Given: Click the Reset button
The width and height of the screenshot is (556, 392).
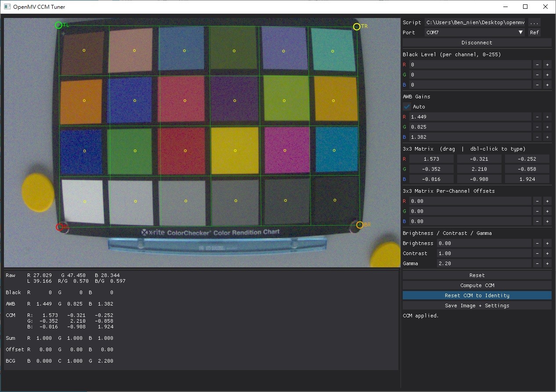Looking at the screenshot, I should [477, 275].
